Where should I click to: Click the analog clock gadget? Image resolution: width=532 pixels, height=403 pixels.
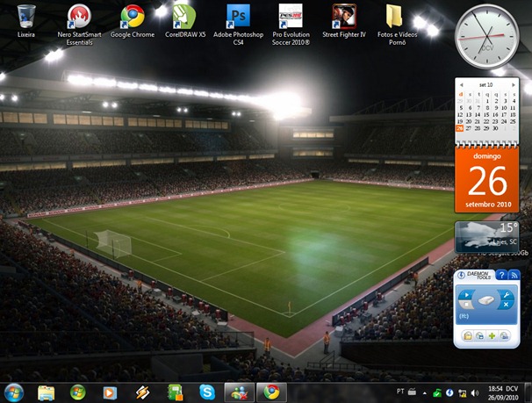(x=487, y=36)
